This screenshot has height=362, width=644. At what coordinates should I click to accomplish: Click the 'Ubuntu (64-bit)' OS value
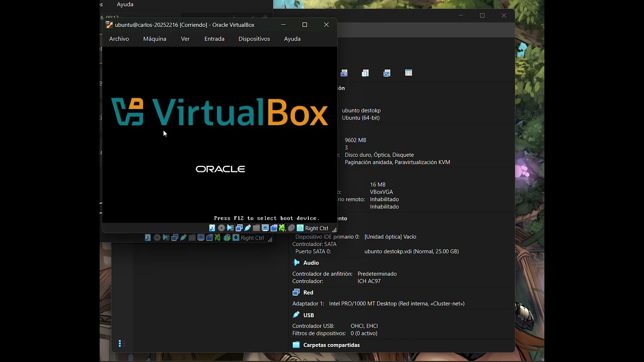tap(361, 118)
